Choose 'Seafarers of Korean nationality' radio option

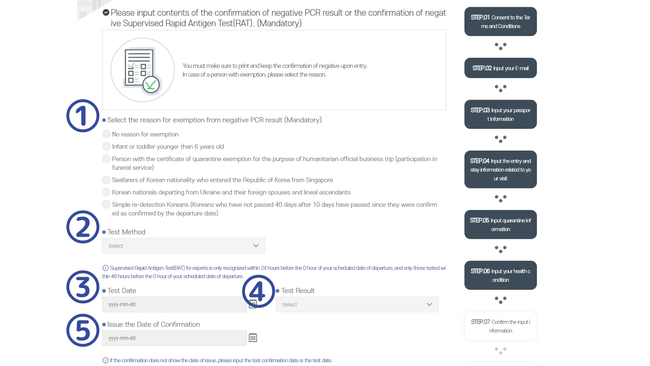coord(107,180)
